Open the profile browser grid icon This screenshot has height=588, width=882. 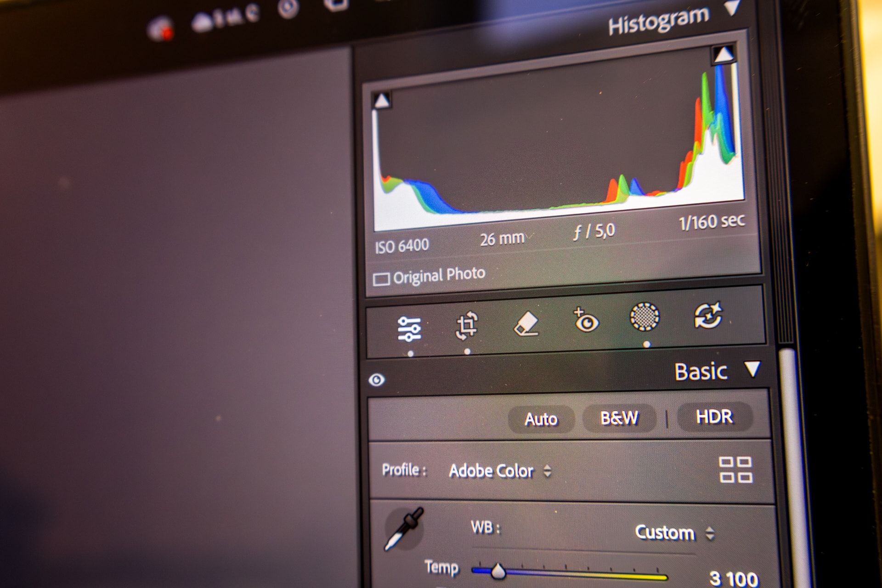(x=735, y=469)
